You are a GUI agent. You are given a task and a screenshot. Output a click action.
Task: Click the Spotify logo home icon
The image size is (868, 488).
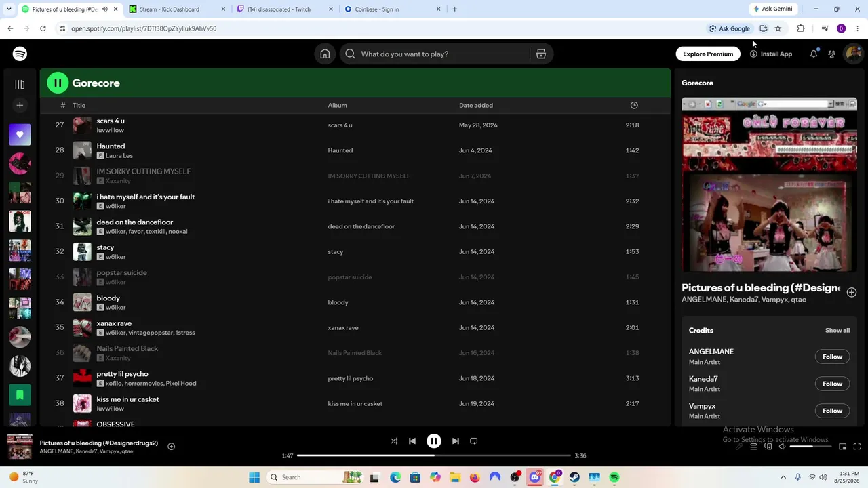20,54
